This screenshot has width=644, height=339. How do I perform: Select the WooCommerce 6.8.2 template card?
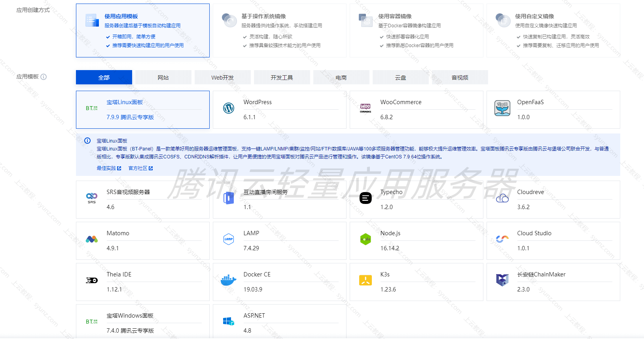point(417,110)
